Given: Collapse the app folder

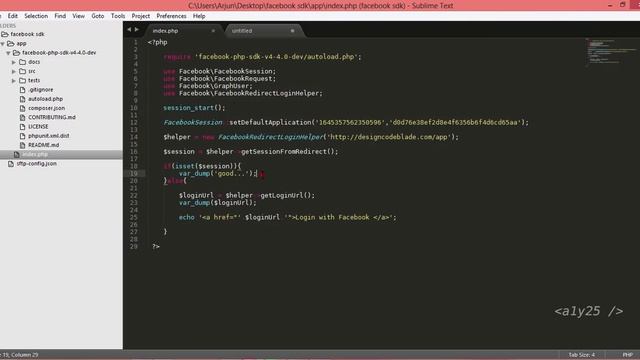Looking at the screenshot, I should [3, 44].
